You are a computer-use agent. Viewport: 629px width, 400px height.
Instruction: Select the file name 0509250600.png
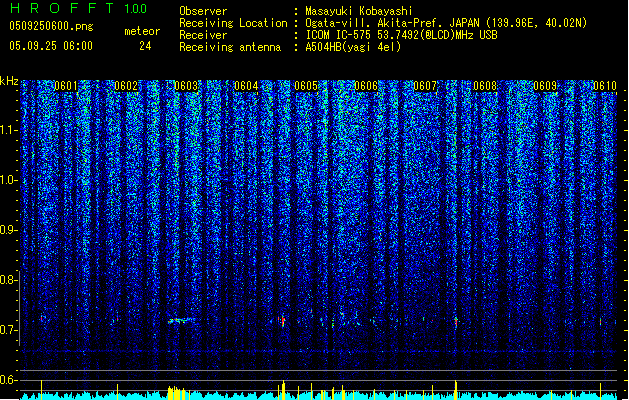(51, 26)
